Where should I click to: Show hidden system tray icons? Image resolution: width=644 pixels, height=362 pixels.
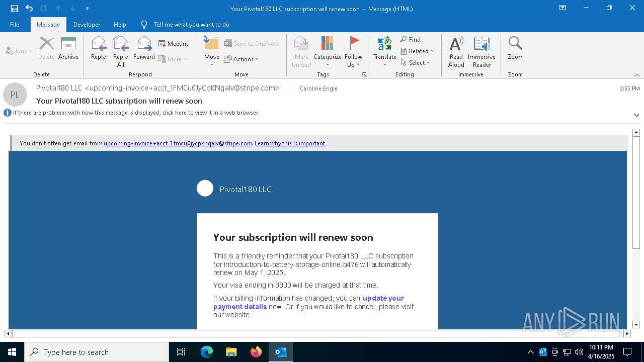click(530, 352)
